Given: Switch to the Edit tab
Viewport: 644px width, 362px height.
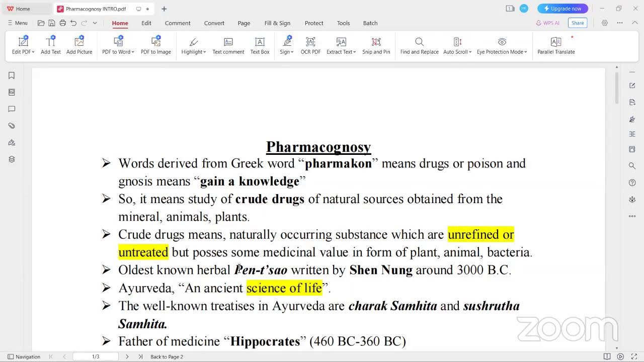Looking at the screenshot, I should [146, 23].
